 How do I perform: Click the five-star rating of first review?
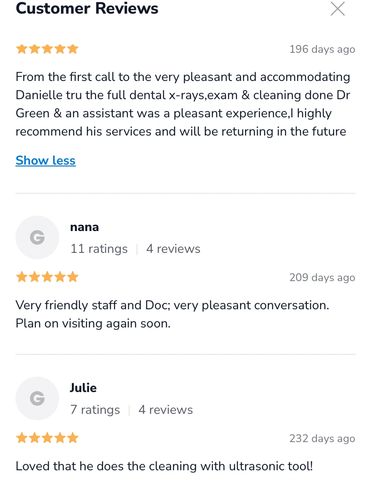47,49
